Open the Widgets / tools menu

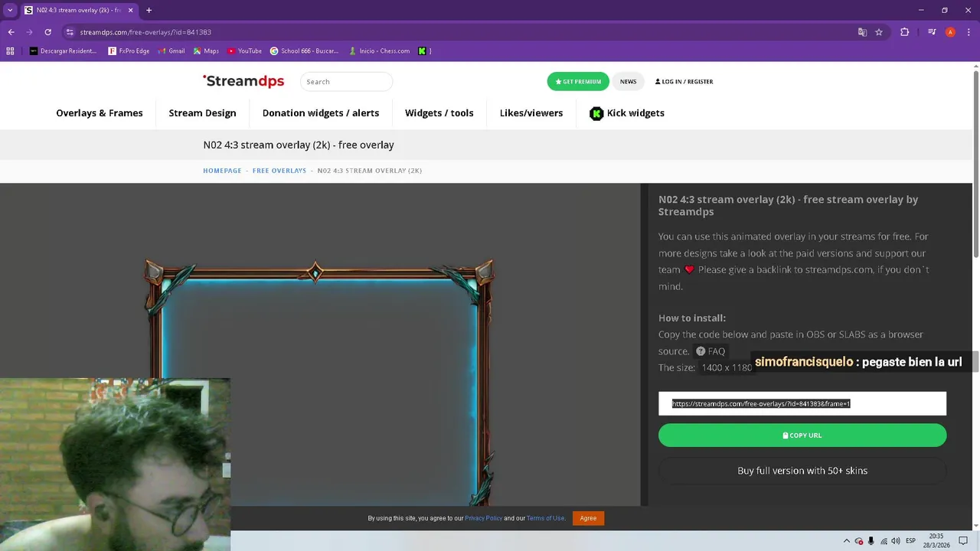(x=439, y=113)
